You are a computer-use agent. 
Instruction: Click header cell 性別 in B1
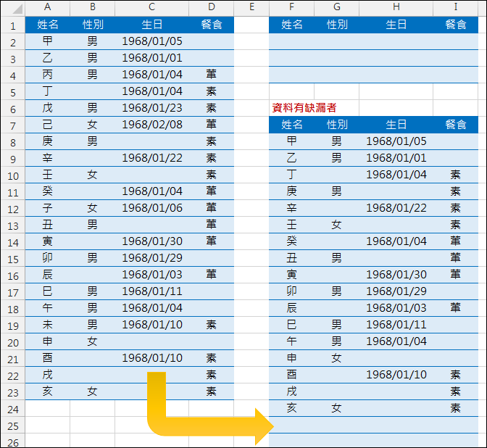click(x=93, y=25)
